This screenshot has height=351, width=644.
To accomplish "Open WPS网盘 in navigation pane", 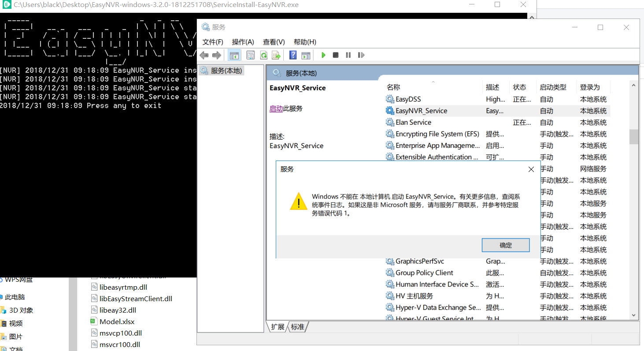I will point(19,280).
